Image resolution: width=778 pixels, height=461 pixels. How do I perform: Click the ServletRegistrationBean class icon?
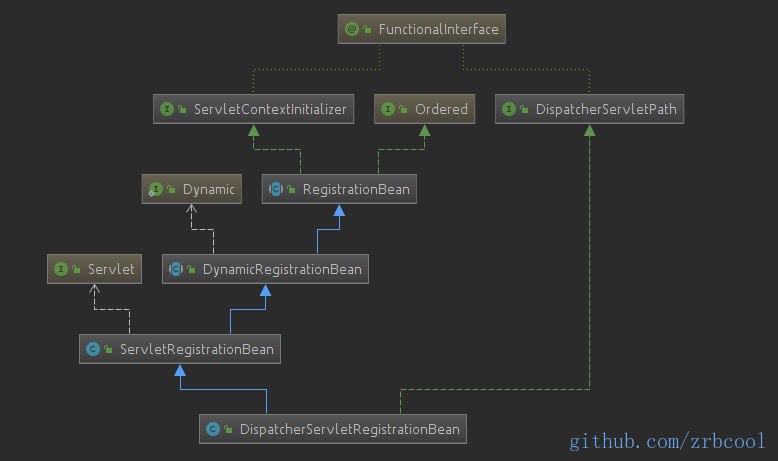click(x=92, y=349)
